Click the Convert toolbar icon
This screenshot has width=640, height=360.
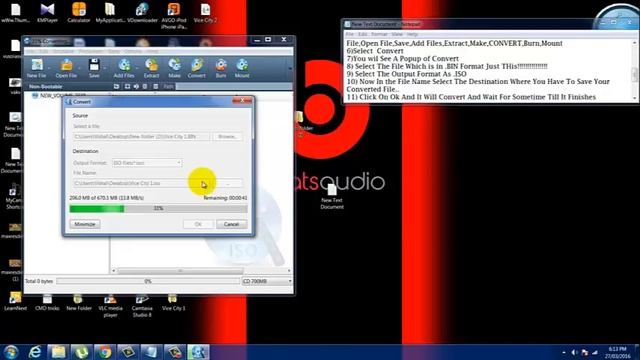(196, 68)
